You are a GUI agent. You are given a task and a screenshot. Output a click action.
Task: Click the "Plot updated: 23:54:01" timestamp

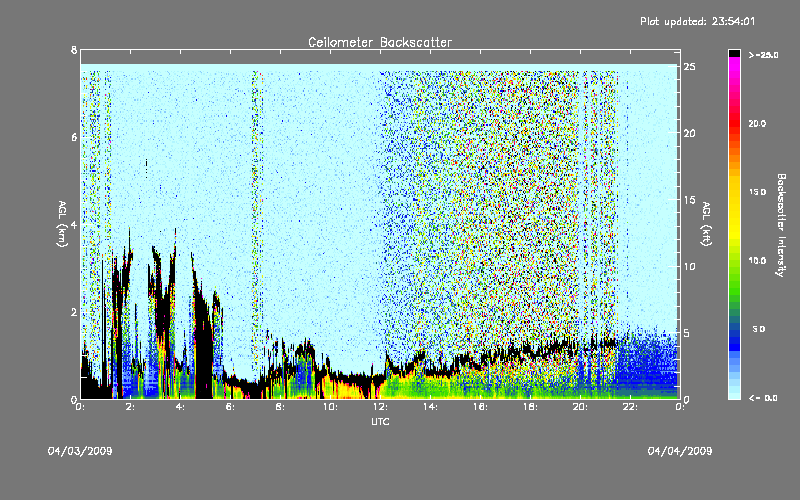[x=697, y=21]
